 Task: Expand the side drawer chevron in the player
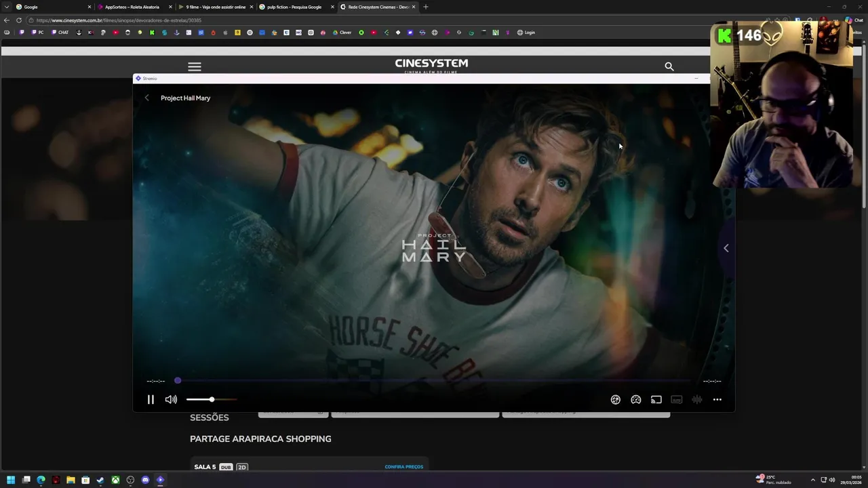click(726, 248)
